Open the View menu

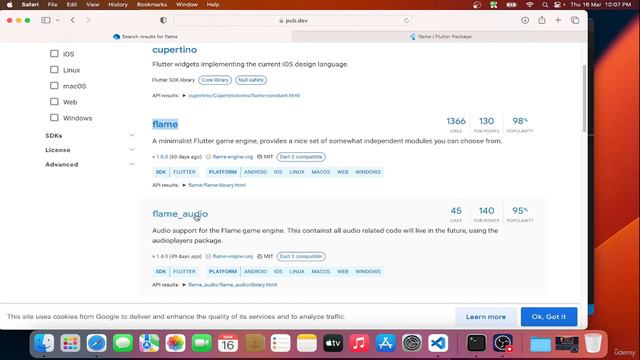coord(93,4)
